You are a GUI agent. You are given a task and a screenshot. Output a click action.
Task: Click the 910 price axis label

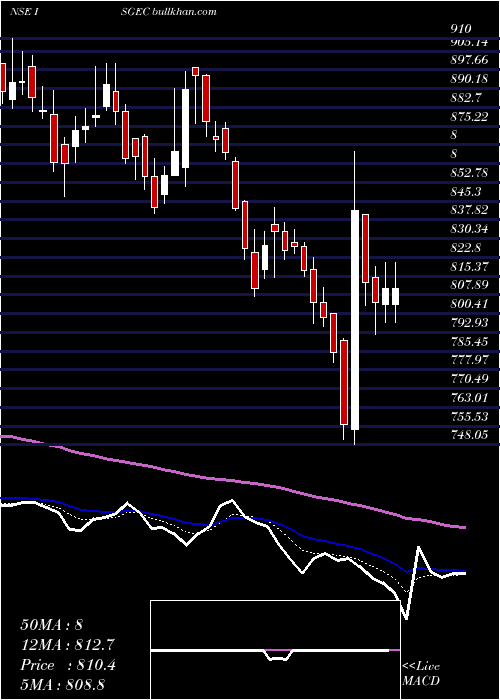[461, 29]
